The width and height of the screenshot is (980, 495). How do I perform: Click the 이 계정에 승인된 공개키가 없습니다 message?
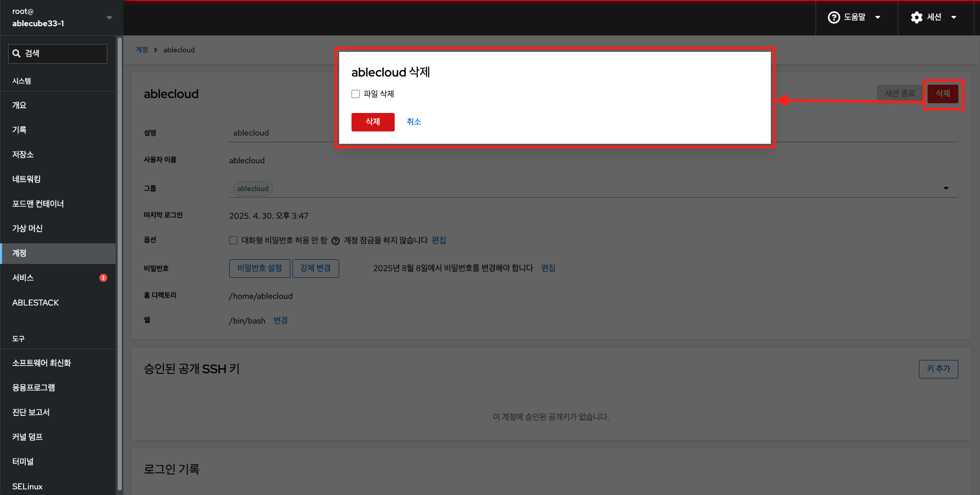[x=551, y=417]
